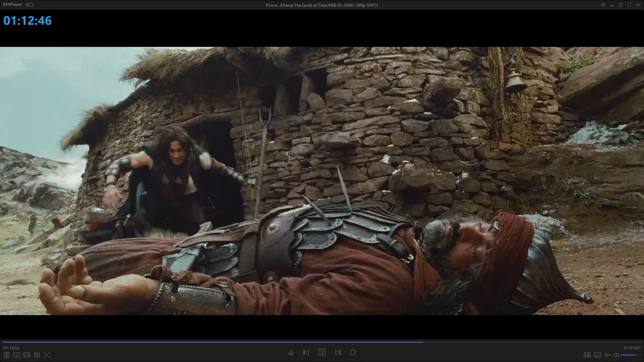Mute the audio with the speaker icon
The height and width of the screenshot is (362, 644).
pos(616,355)
